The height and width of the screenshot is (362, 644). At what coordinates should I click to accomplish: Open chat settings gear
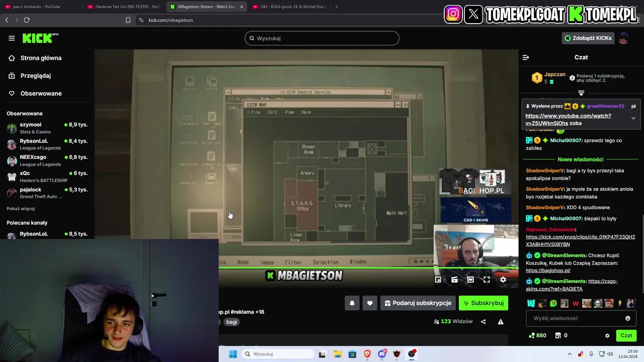coord(607,336)
